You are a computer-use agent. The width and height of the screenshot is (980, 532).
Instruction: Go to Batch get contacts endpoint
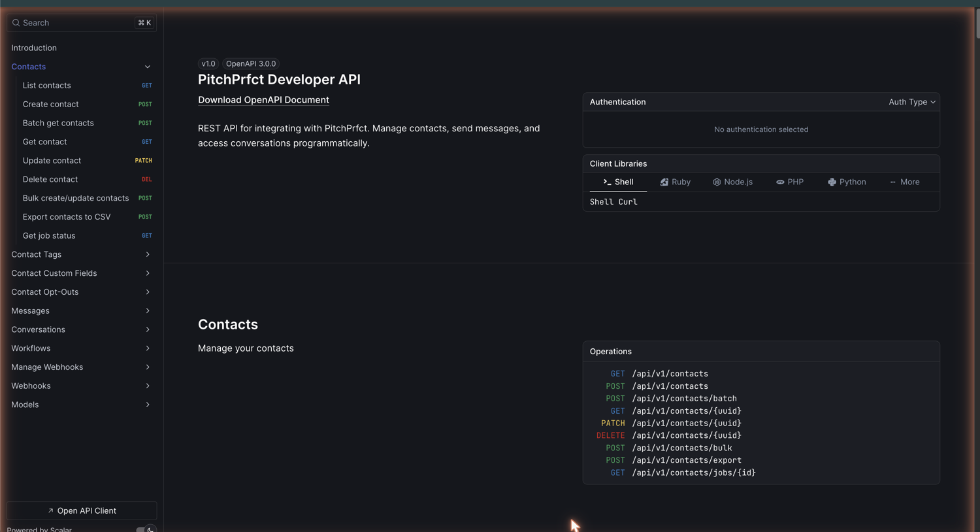(x=87, y=123)
